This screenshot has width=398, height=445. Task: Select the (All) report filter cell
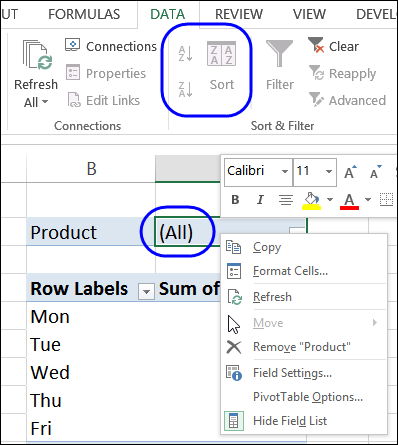click(x=188, y=232)
